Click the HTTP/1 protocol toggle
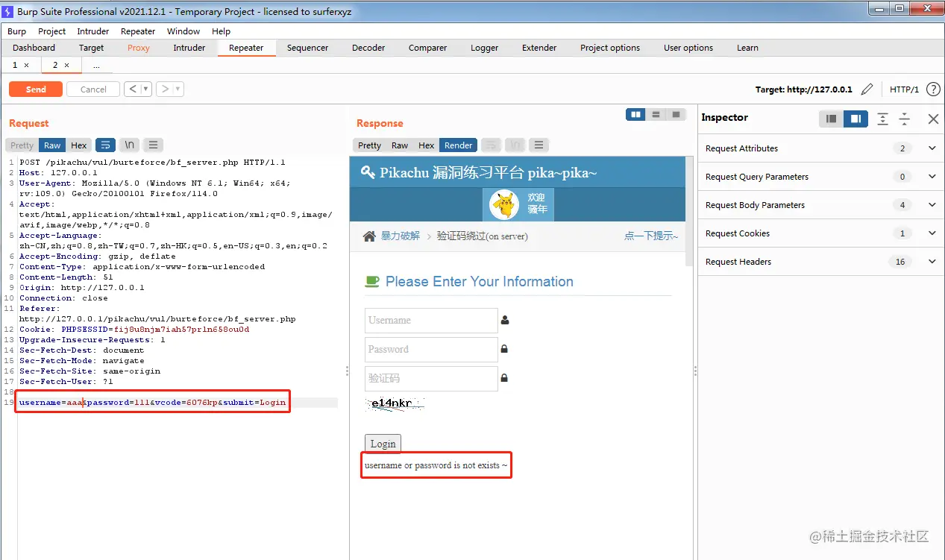The height and width of the screenshot is (560, 945). pos(904,89)
